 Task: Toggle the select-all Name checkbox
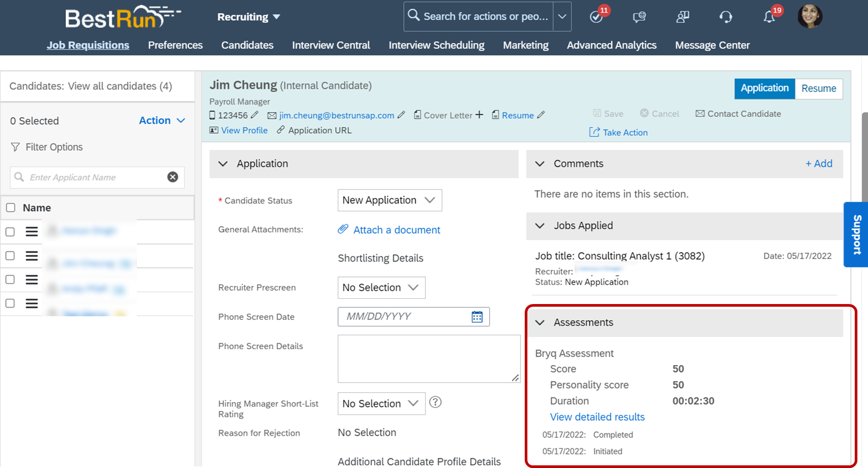click(11, 208)
